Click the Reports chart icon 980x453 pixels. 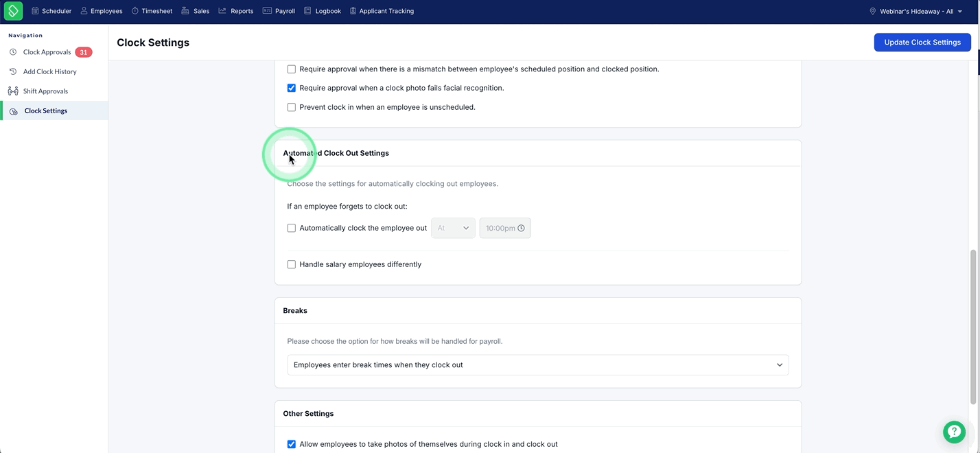(222, 11)
